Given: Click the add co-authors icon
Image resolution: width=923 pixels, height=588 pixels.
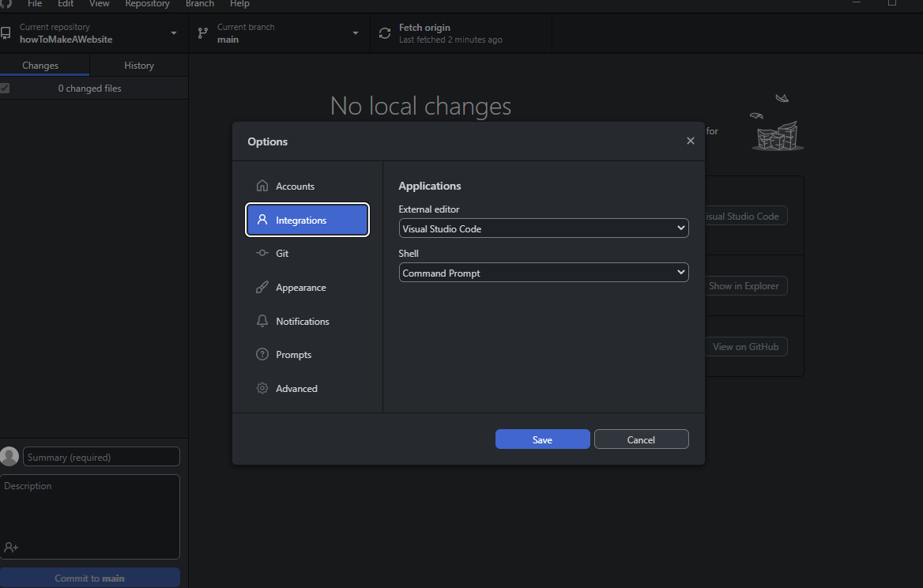Looking at the screenshot, I should click(11, 547).
